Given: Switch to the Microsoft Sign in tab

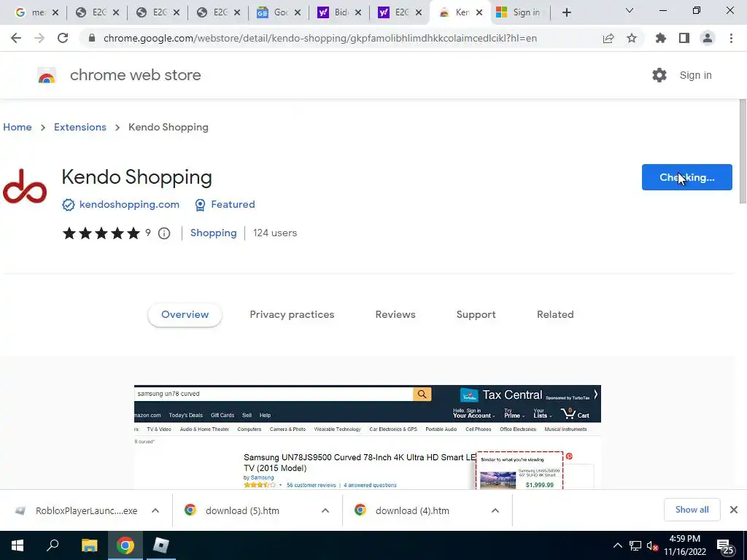Looking at the screenshot, I should pos(518,12).
